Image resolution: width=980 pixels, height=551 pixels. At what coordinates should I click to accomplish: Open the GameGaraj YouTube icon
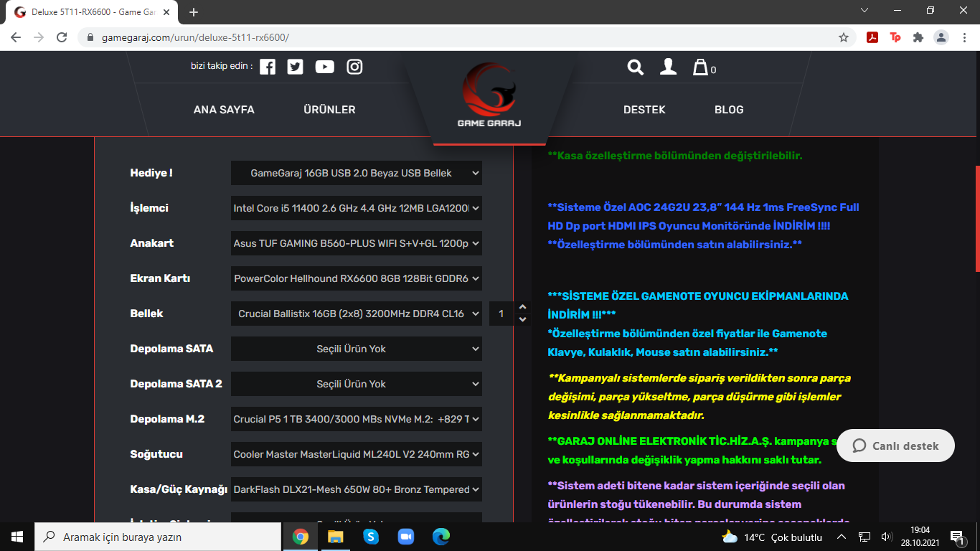325,67
